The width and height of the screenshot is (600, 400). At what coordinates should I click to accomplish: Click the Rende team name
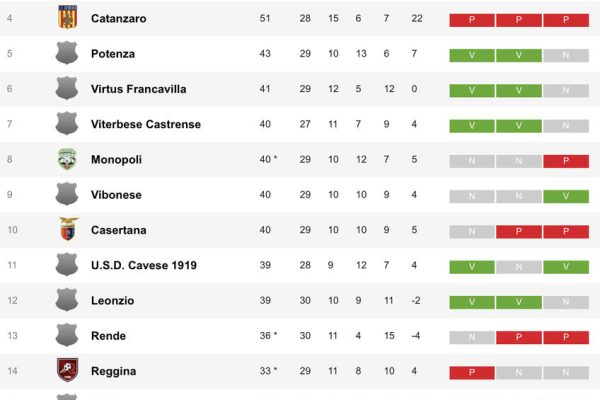click(x=108, y=336)
